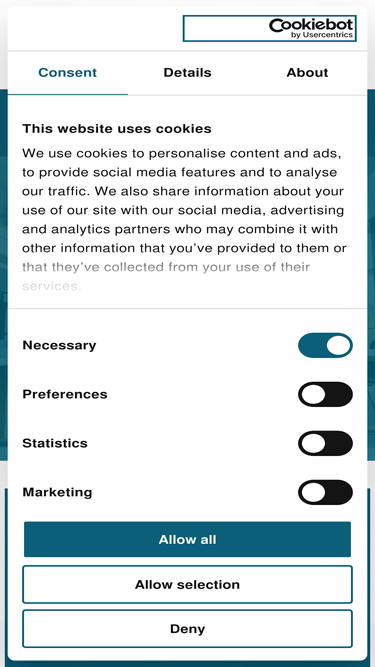The width and height of the screenshot is (375, 667).
Task: Select the Statistics category label
Action: click(x=55, y=443)
